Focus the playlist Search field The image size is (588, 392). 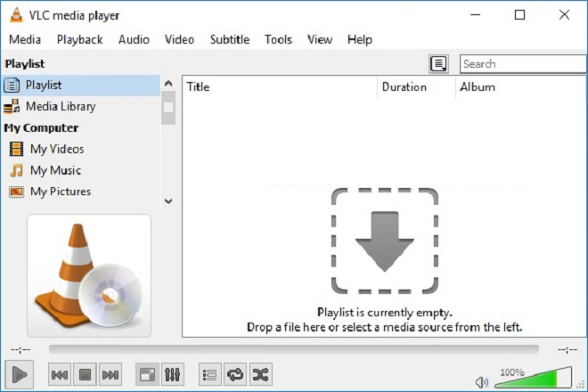[x=523, y=64]
